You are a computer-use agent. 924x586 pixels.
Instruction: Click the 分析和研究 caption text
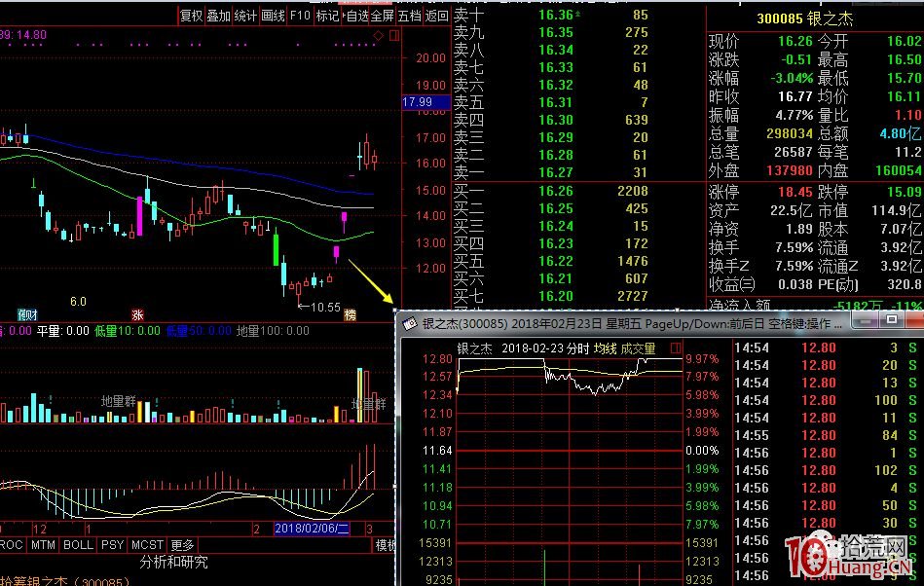tap(174, 562)
